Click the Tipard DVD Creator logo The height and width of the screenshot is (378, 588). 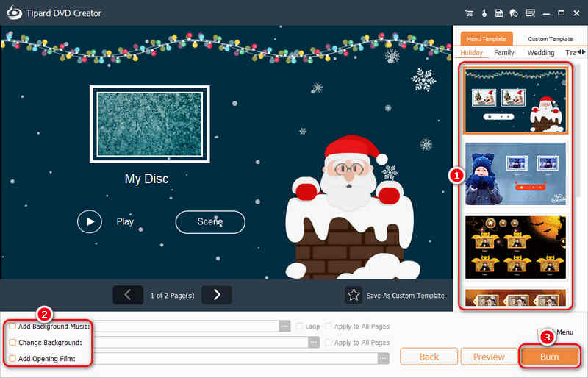coord(15,13)
